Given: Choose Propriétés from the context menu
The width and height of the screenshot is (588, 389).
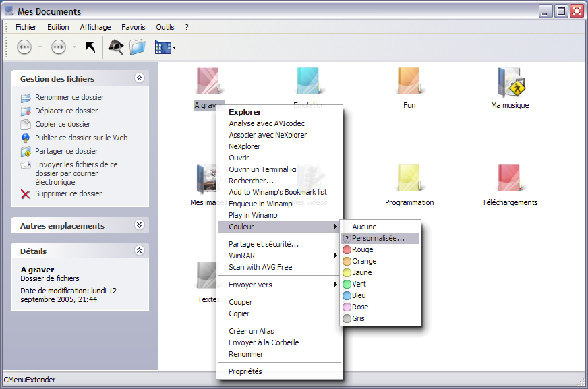Looking at the screenshot, I should pyautogui.click(x=245, y=371).
